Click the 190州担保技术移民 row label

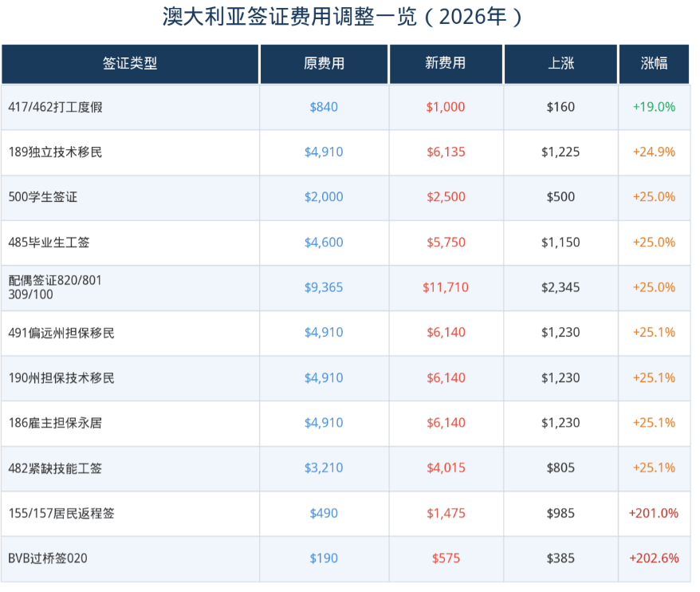pyautogui.click(x=61, y=378)
